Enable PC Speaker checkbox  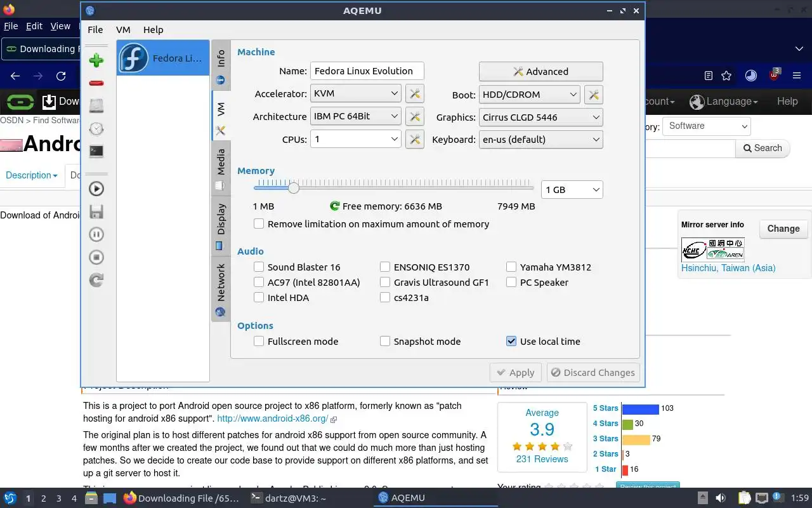pyautogui.click(x=511, y=282)
